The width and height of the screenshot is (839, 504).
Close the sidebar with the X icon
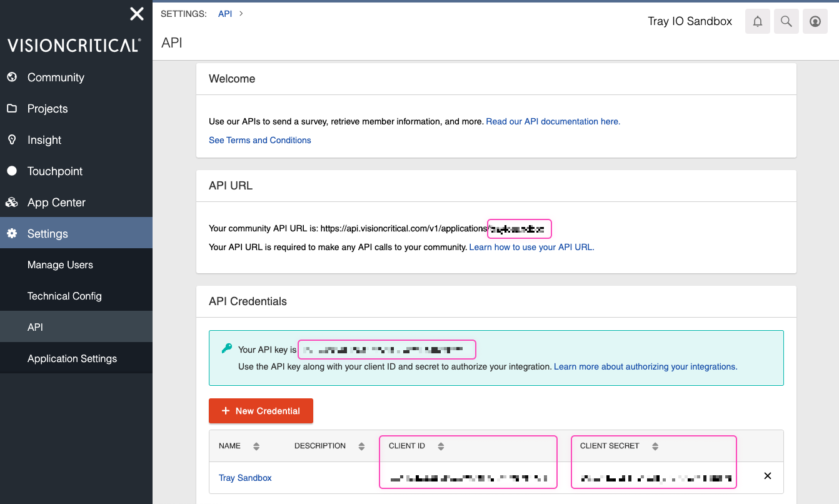136,14
